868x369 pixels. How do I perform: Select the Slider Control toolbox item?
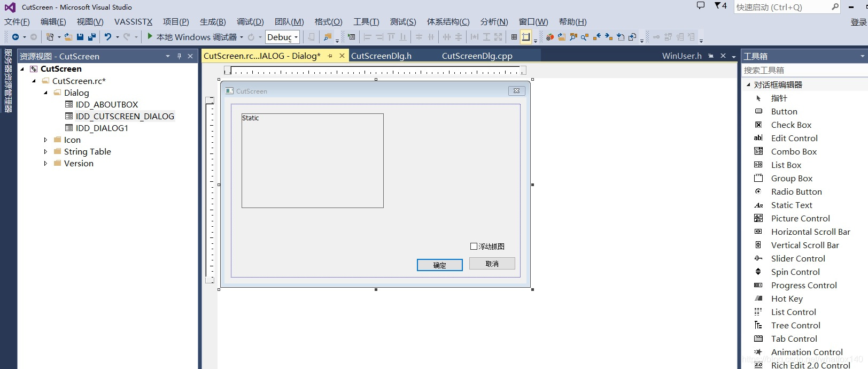pos(798,258)
